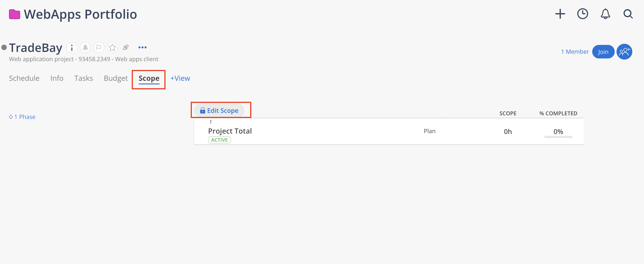This screenshot has width=644, height=264.
Task: Click the 0% completed progress bar
Action: (x=558, y=137)
